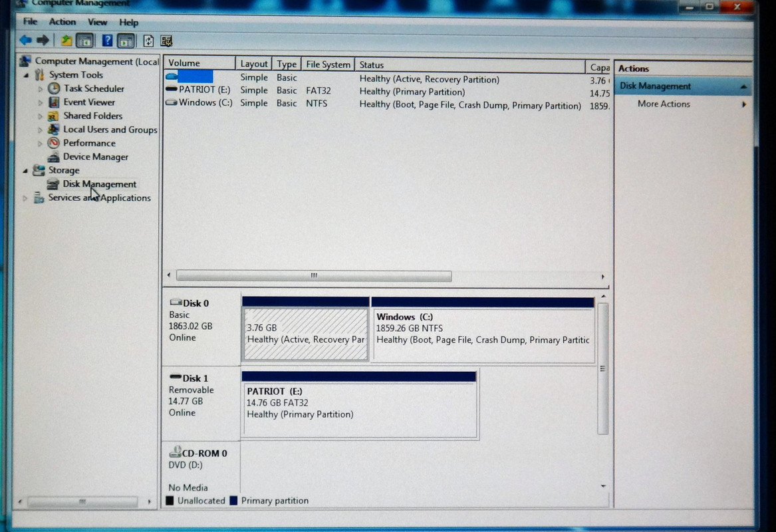Click the FAT32 cell in PATRIOT row
The image size is (776, 532).
(319, 90)
